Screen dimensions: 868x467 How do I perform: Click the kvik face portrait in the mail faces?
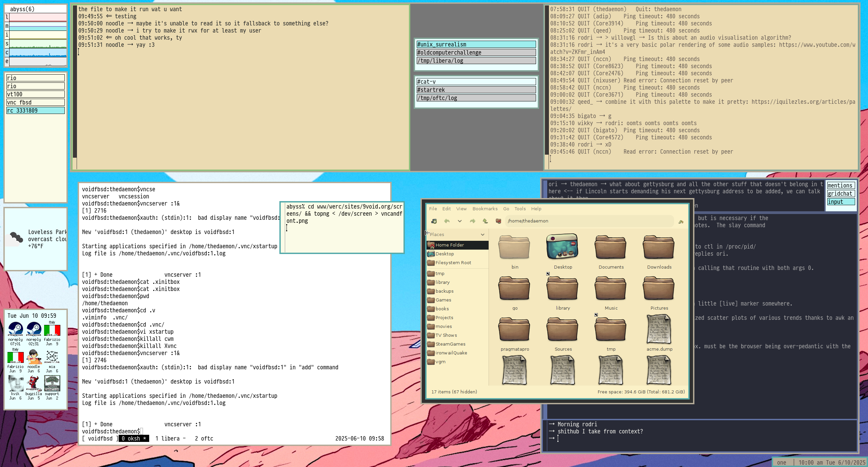coord(16,384)
